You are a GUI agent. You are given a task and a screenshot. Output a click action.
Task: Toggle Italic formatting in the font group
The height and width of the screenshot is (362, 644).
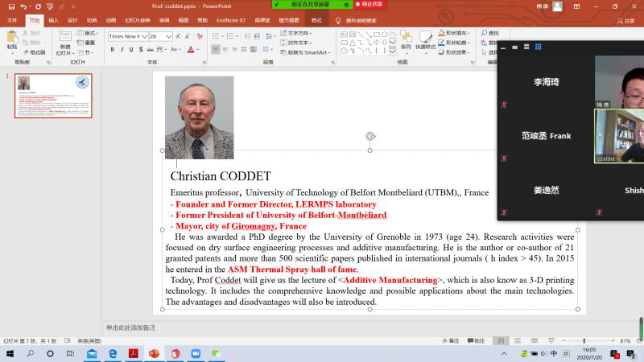pos(122,49)
